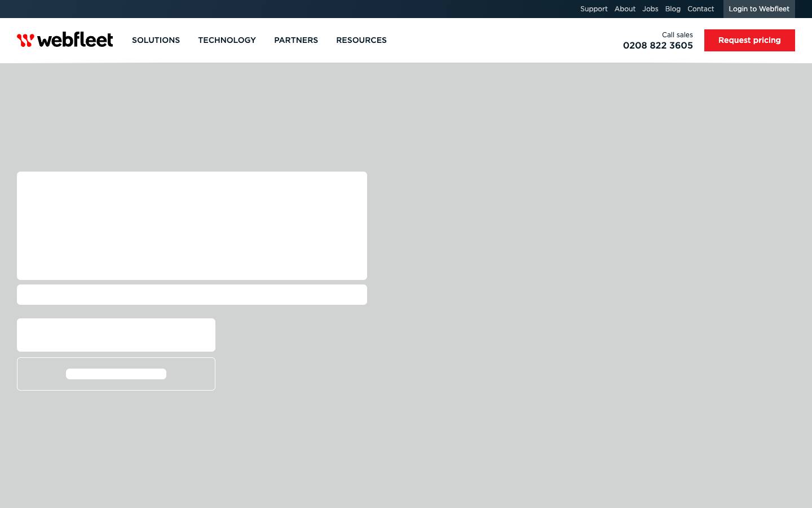
Task: Click the Request pricing button
Action: coord(749,40)
